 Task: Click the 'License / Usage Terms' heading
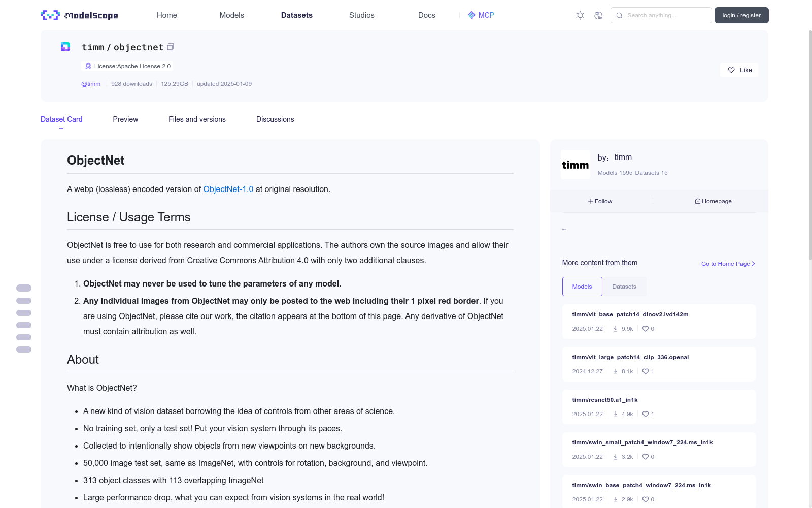coord(129,217)
